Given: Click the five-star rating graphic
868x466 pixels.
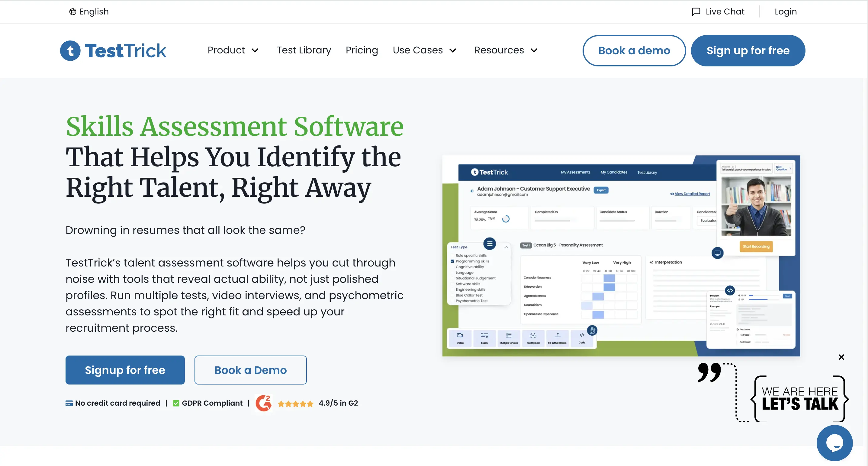Looking at the screenshot, I should point(295,404).
